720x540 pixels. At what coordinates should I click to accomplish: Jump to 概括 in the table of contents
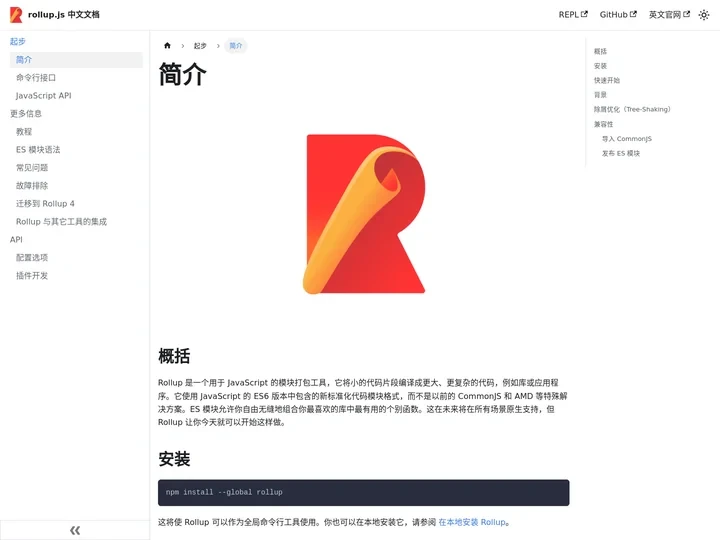[600, 51]
